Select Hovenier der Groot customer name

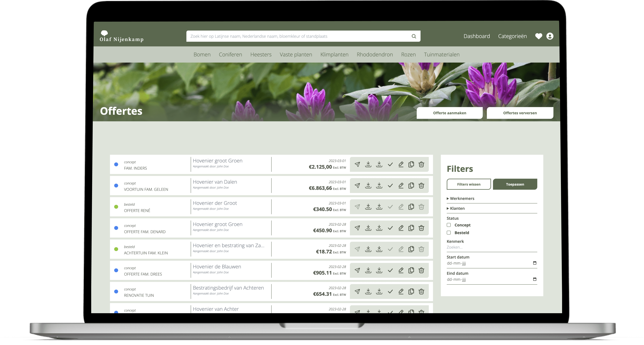215,203
